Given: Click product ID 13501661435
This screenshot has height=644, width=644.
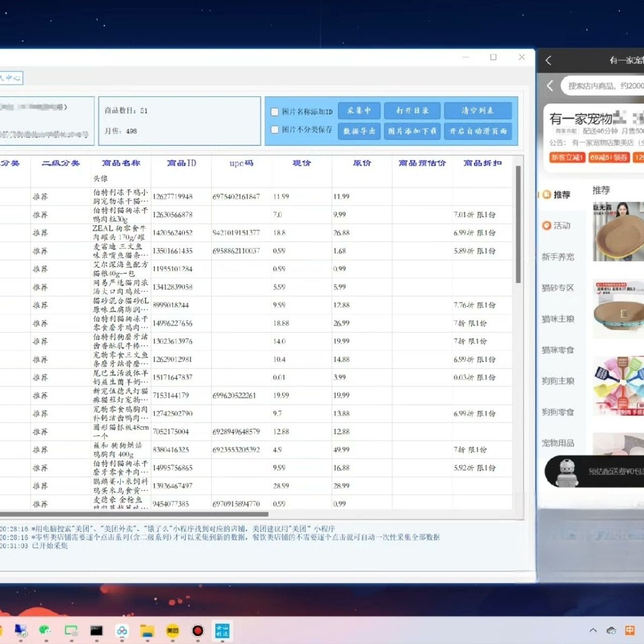Looking at the screenshot, I should pyautogui.click(x=172, y=251).
